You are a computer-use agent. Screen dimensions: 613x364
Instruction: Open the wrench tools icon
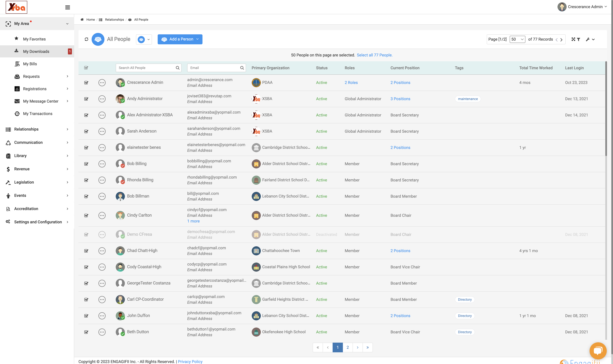(x=588, y=39)
